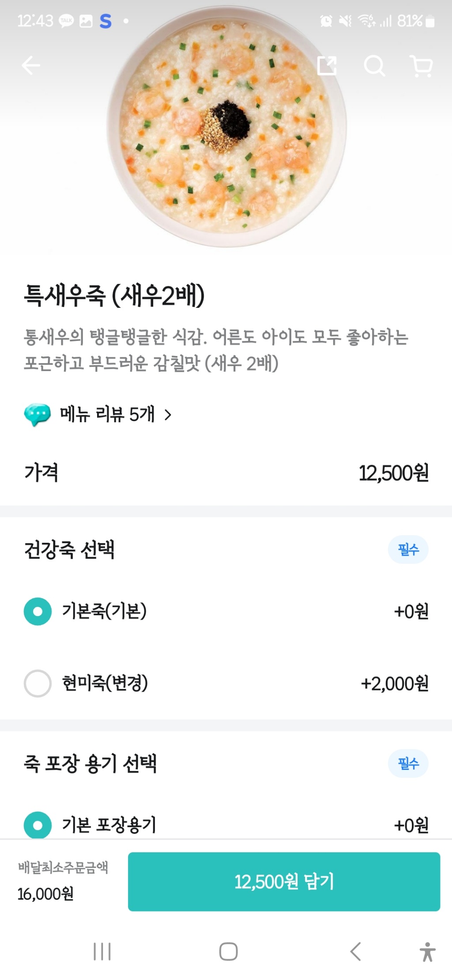Tap the Android home button
The width and height of the screenshot is (452, 980).
coord(228,951)
